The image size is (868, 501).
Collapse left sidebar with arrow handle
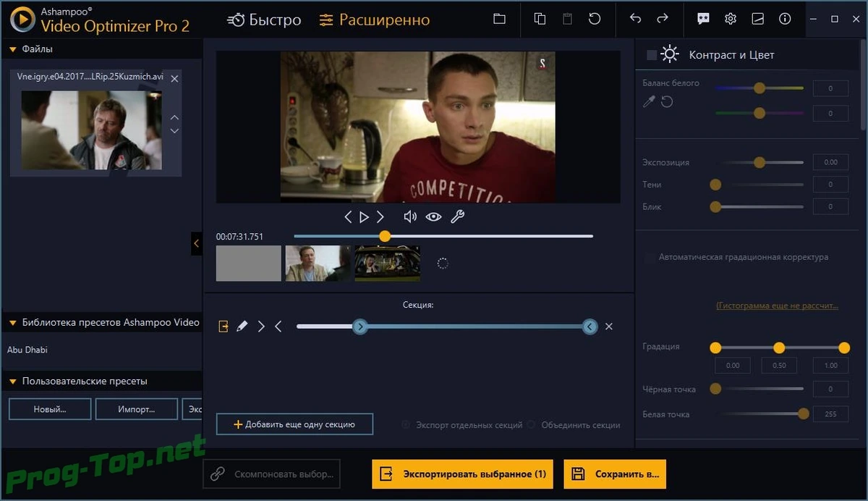[196, 243]
